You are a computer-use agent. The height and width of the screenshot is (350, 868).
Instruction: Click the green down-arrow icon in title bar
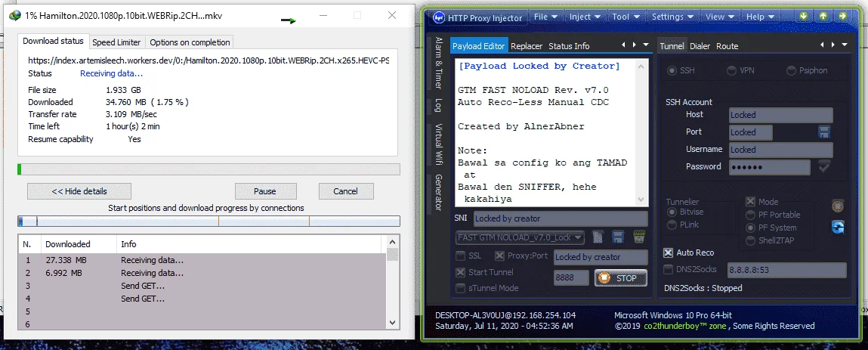[804, 17]
